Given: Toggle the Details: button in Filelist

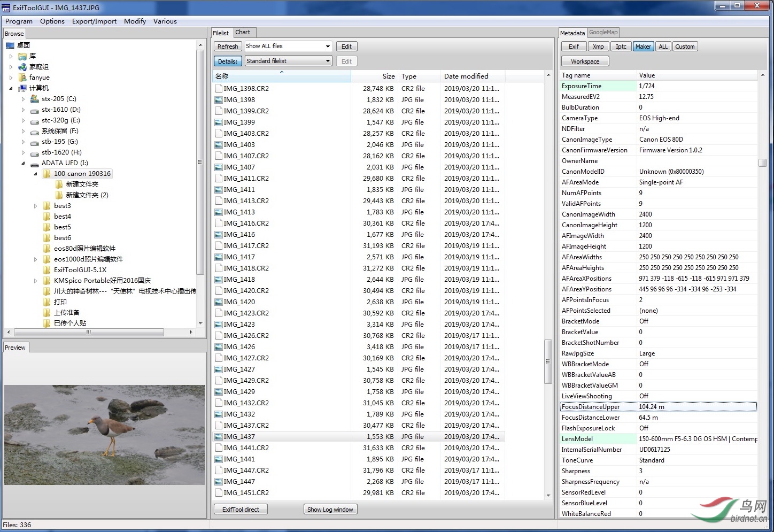Looking at the screenshot, I should (228, 61).
